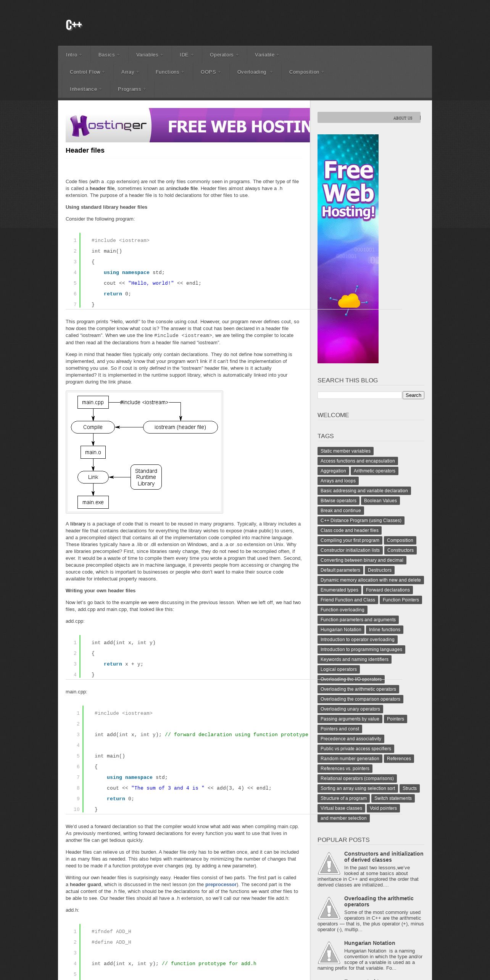This screenshot has height=980, width=490.
Task: Select the Function overloading tag
Action: (x=342, y=610)
